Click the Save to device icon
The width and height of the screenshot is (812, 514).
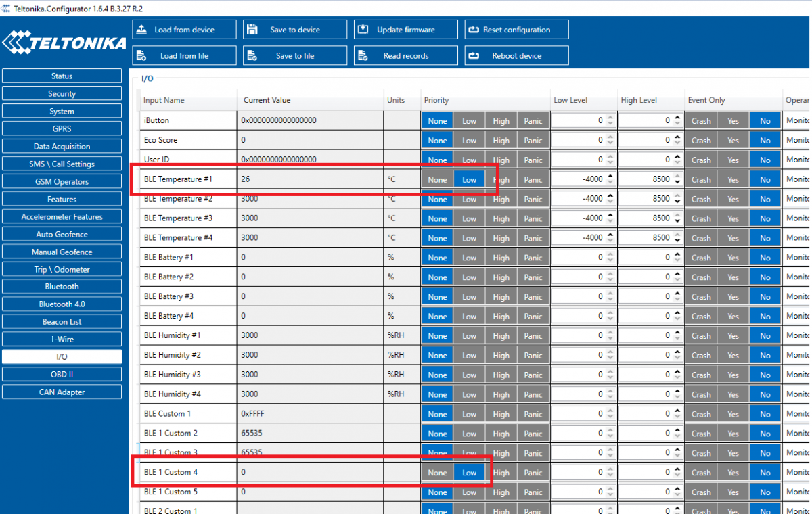[x=252, y=30]
